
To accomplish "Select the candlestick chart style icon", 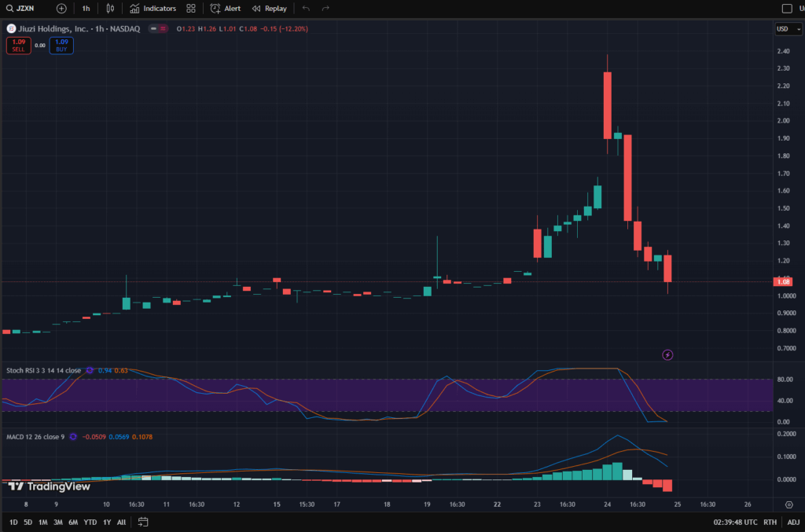I will pyautogui.click(x=109, y=8).
